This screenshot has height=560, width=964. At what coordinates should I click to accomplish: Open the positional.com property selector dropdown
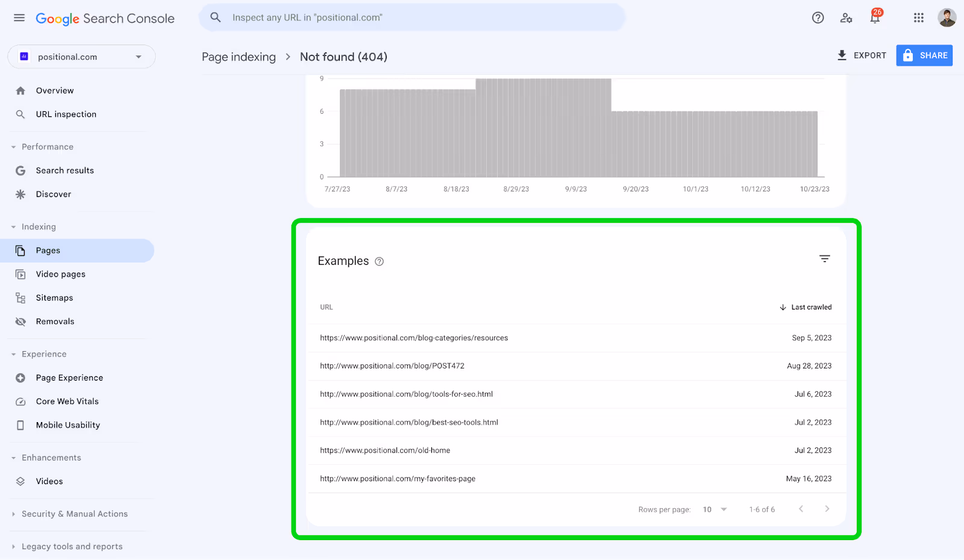click(x=81, y=57)
